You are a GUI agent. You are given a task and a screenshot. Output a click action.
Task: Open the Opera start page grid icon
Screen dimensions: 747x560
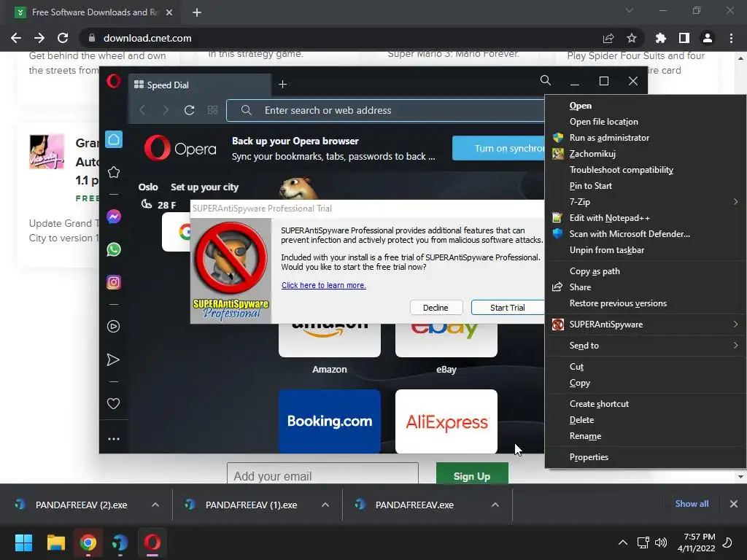[212, 111]
